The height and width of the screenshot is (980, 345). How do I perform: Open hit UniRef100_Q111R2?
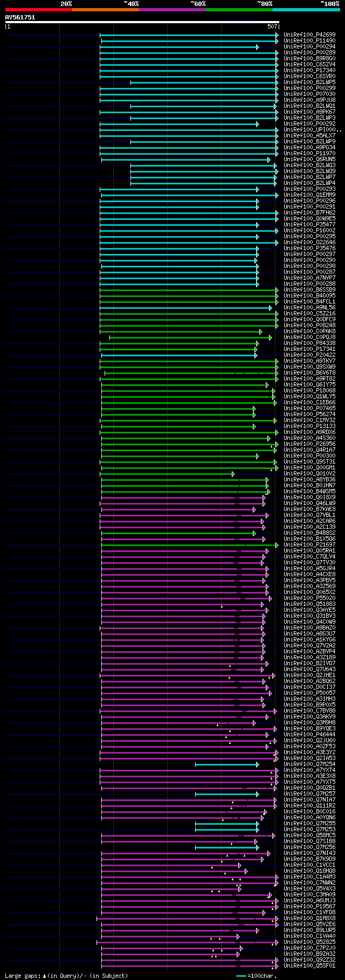click(309, 805)
